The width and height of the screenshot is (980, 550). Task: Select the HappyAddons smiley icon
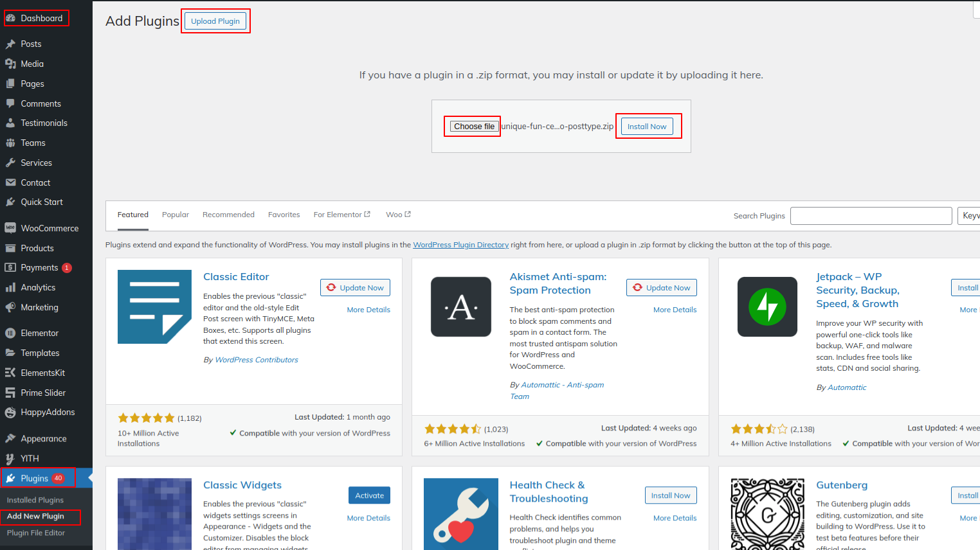pos(10,412)
